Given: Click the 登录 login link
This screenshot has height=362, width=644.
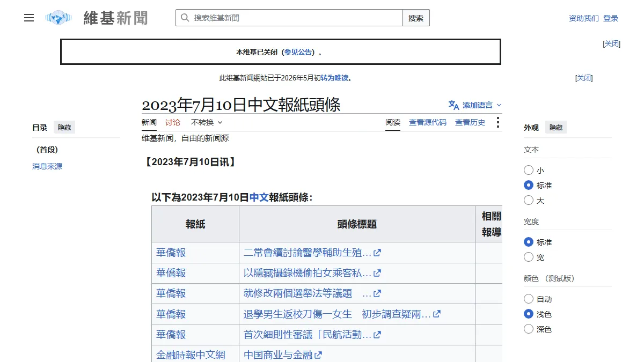Looking at the screenshot, I should point(611,18).
